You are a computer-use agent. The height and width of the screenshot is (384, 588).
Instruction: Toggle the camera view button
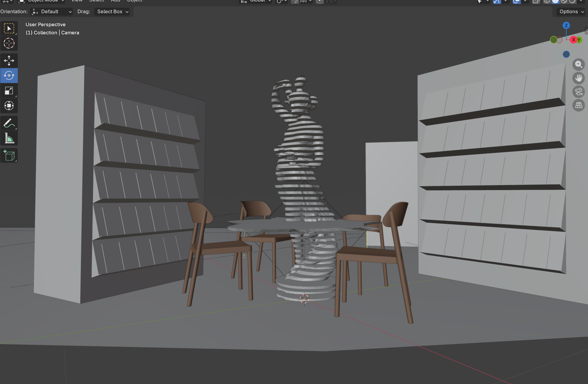578,92
